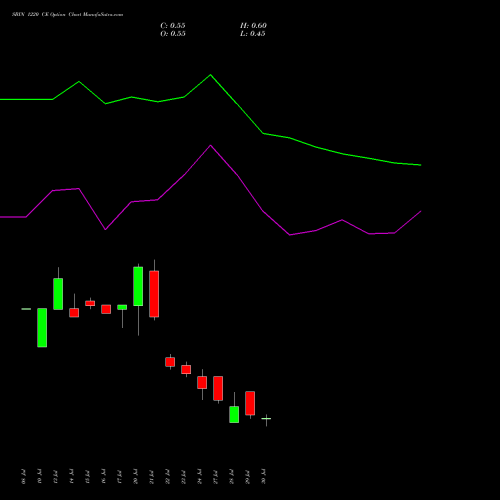Screen dimensions: 500x500
Task: Select the red candle above 27 Jul
Action: coord(218,388)
